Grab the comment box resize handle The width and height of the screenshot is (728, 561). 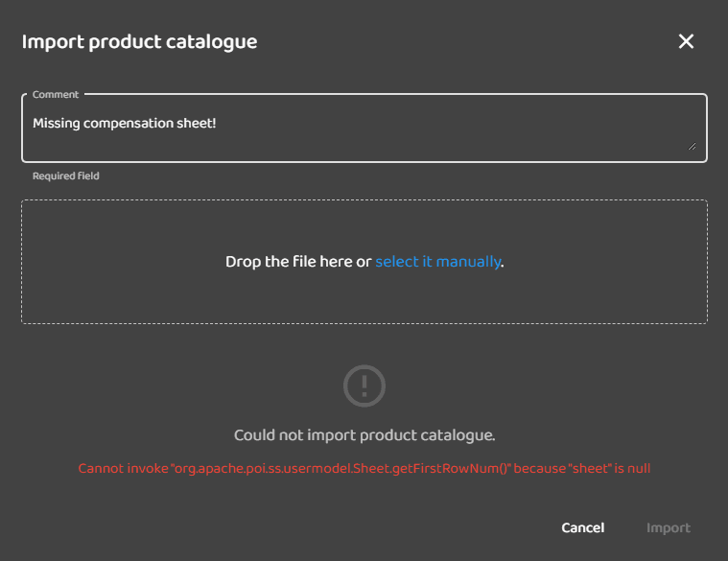pyautogui.click(x=692, y=146)
